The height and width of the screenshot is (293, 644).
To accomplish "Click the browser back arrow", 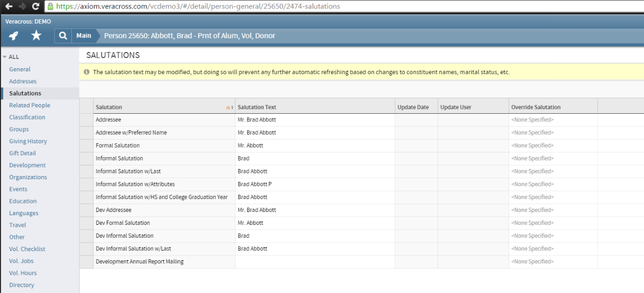I will [x=9, y=6].
